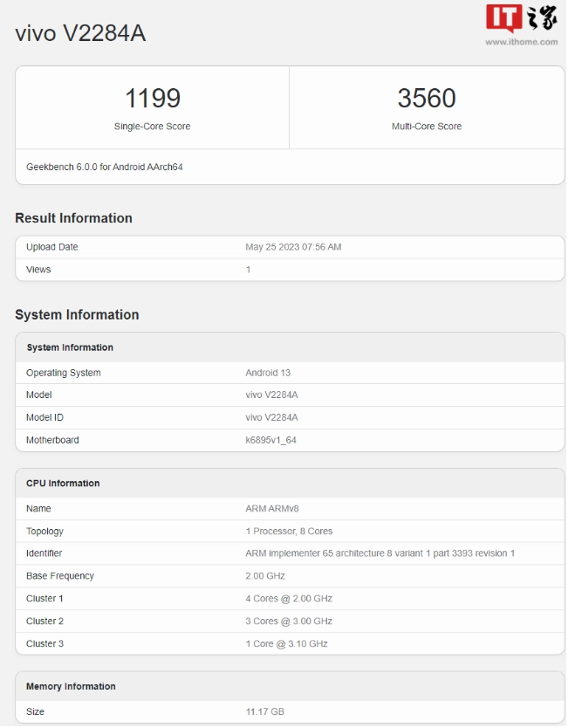
Task: Click the Views row label
Action: [x=38, y=269]
